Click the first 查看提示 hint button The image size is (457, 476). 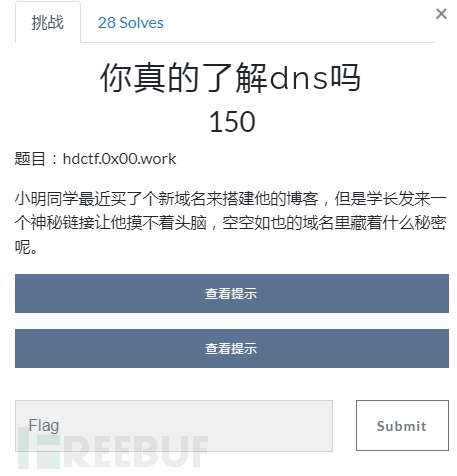click(x=232, y=293)
